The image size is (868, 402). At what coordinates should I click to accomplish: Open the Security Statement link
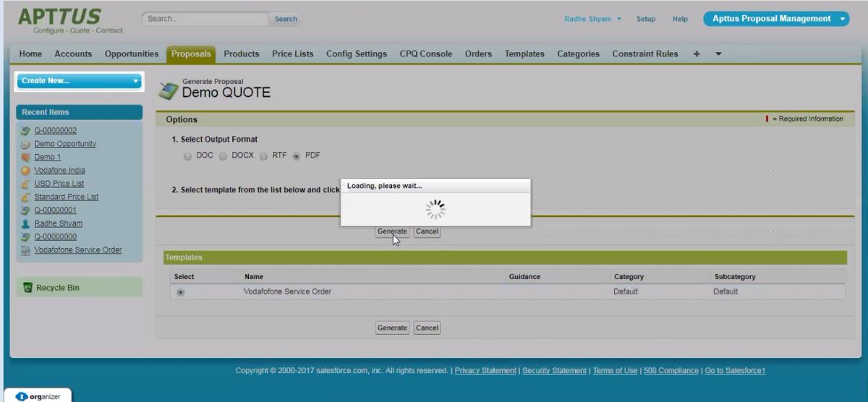(x=555, y=370)
